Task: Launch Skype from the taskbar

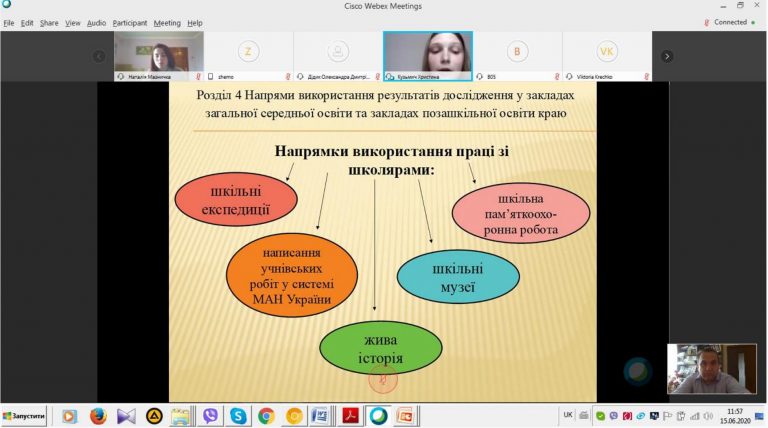Action: (238, 416)
